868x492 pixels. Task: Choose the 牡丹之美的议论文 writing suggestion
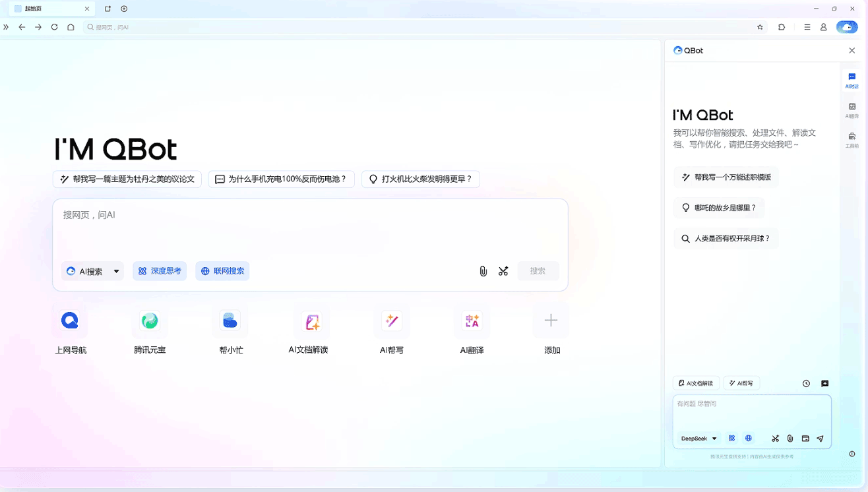(x=127, y=179)
